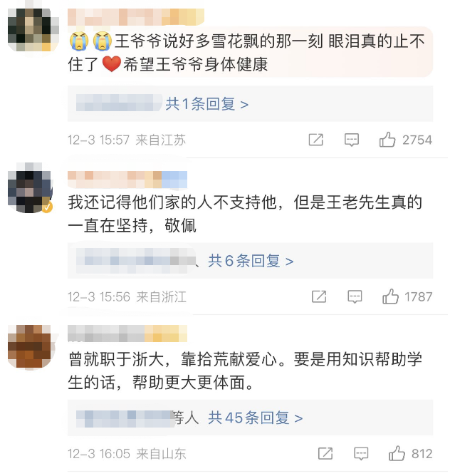
Task: Like the Zhejiang comment with 1787 likes
Action: [390, 296]
